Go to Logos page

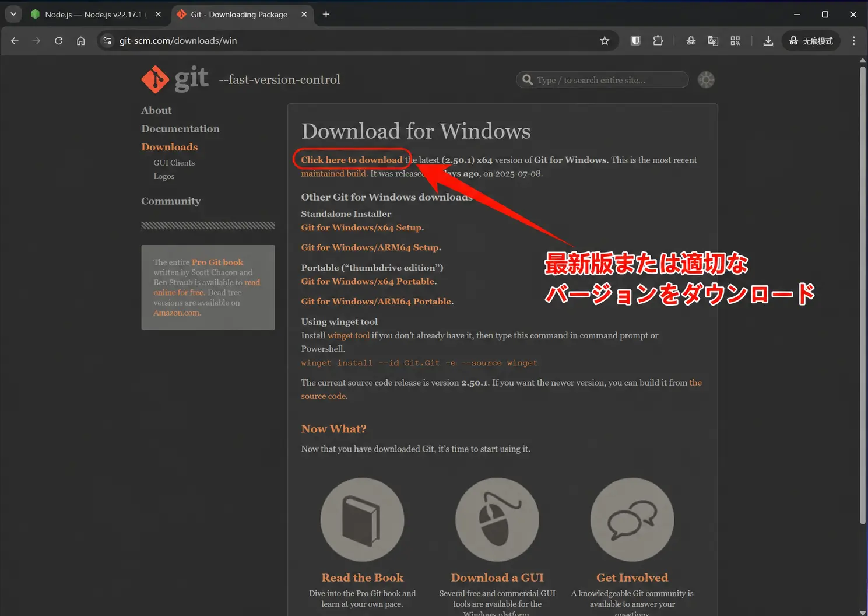pos(164,176)
